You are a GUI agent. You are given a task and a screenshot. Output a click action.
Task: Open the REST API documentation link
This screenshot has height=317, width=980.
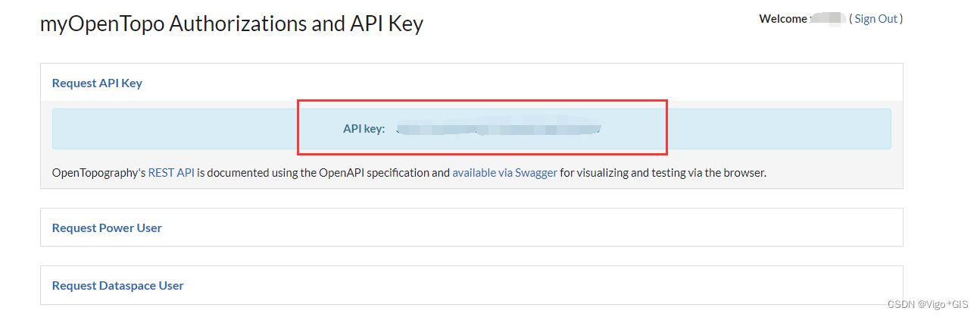(171, 172)
